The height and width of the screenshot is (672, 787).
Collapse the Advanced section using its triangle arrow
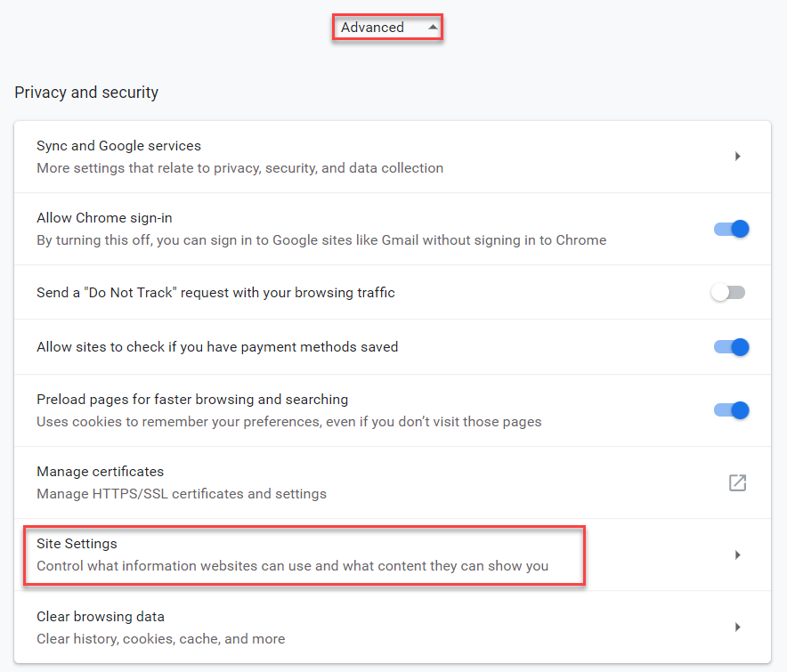coord(433,28)
